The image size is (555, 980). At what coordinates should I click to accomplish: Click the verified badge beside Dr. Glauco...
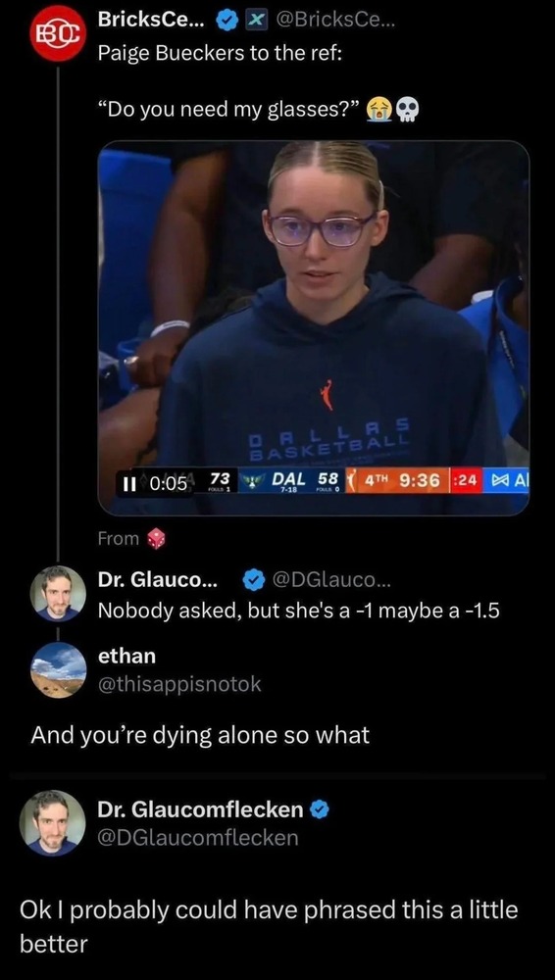252,580
